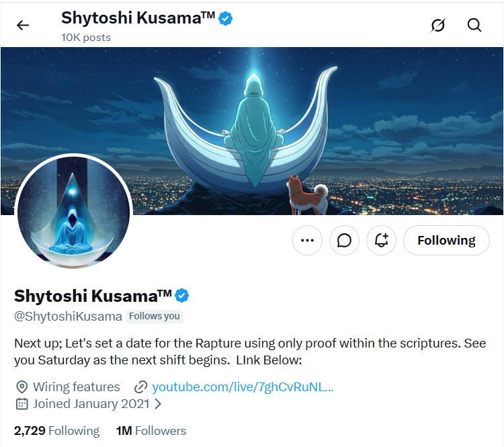Click the verified badge beside header name
Image resolution: width=504 pixels, height=447 pixels.
pos(226,19)
